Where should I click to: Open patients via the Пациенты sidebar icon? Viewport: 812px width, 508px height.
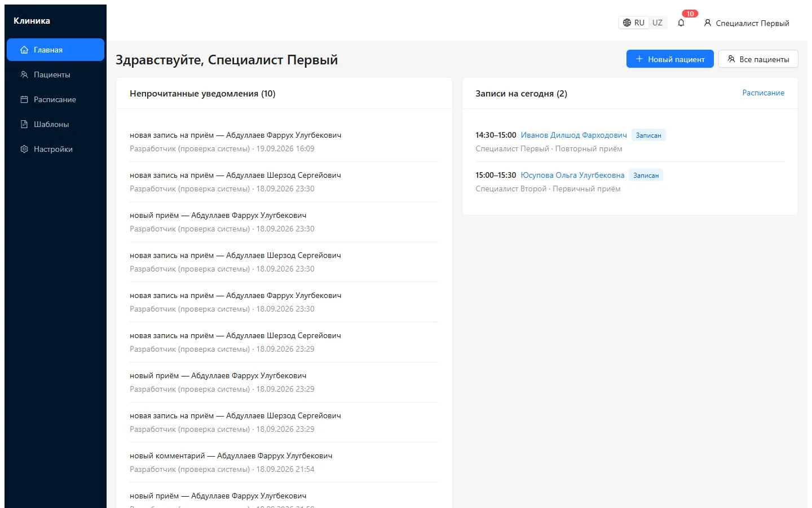pyautogui.click(x=24, y=75)
